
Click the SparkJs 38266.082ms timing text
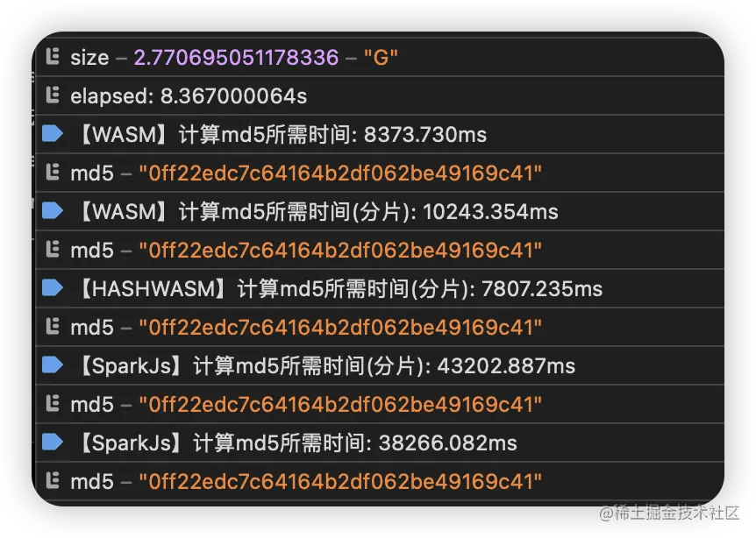297,442
